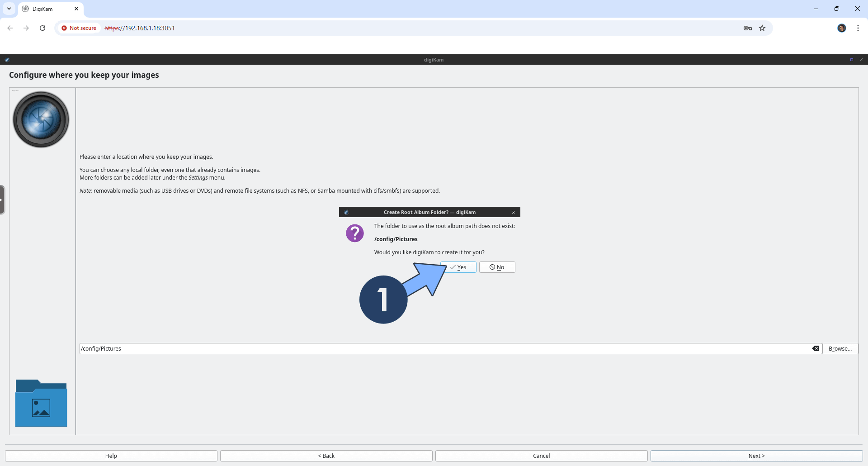Open the tab search dropdown arrow

point(9,9)
